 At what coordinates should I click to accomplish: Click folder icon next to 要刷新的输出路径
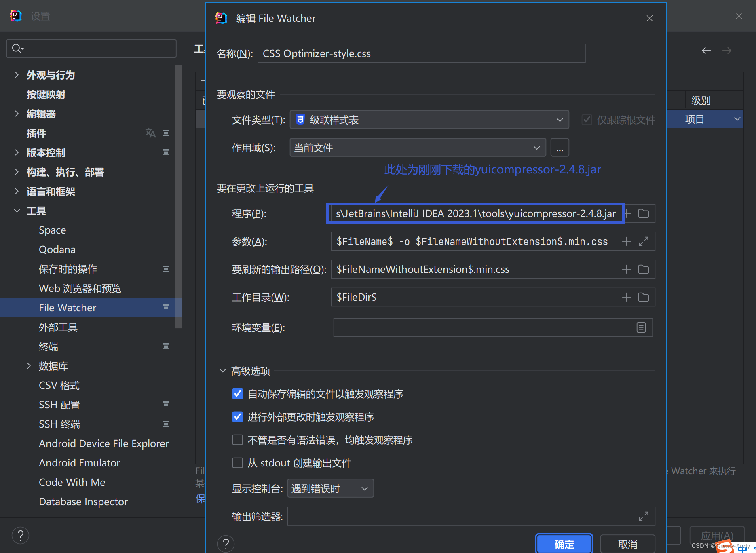point(644,269)
